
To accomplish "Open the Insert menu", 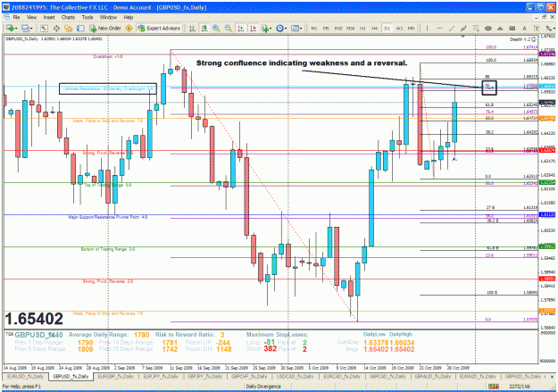I will [x=49, y=17].
